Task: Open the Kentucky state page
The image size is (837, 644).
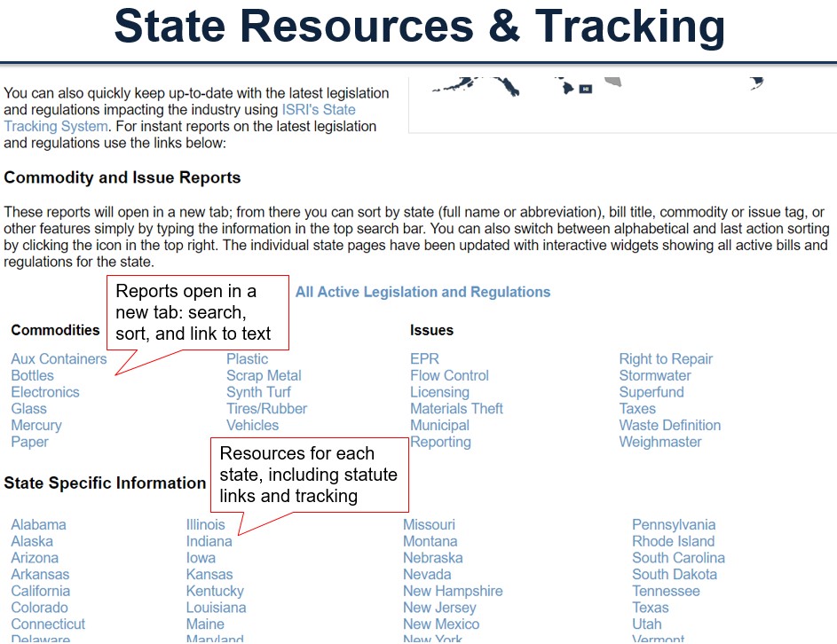Action: point(215,592)
